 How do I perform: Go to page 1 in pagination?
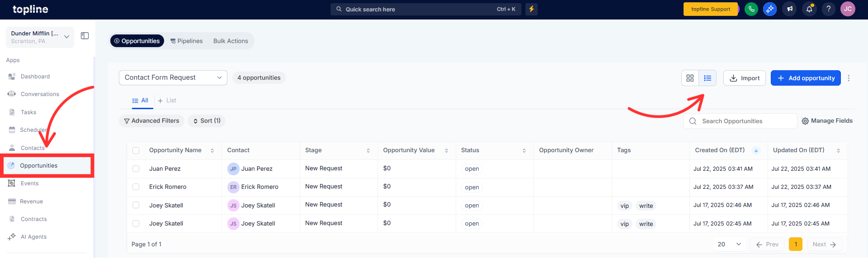click(x=796, y=244)
